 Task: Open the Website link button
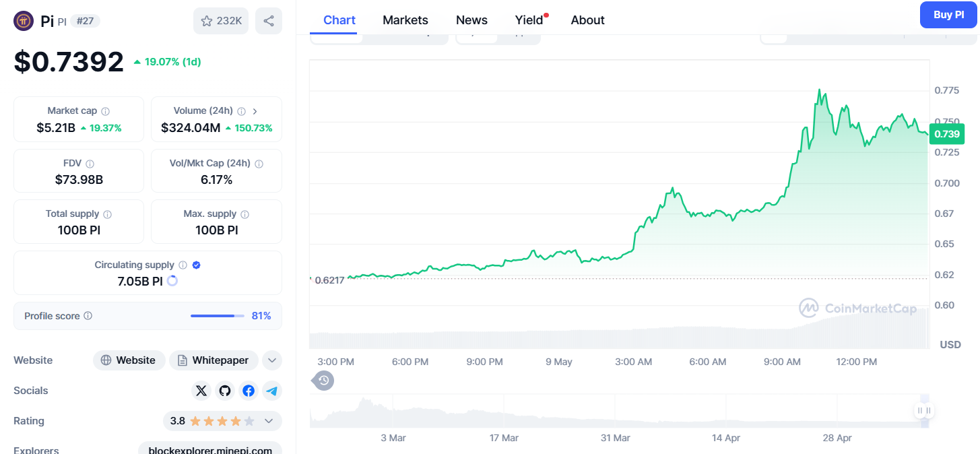(x=129, y=360)
